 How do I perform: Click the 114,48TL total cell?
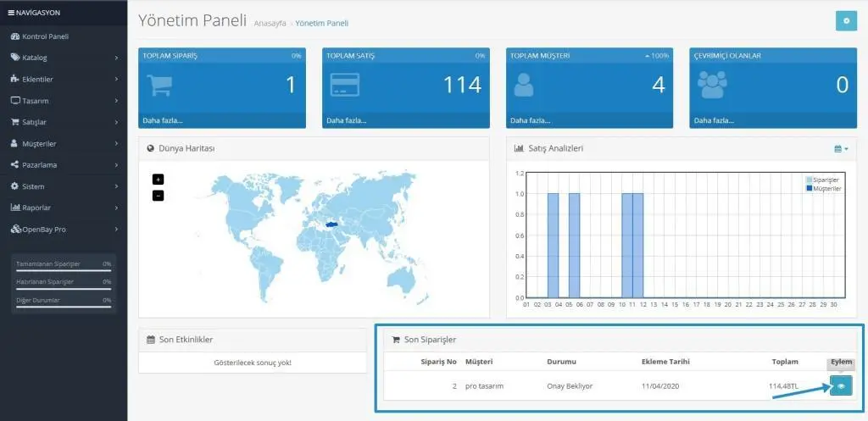784,386
